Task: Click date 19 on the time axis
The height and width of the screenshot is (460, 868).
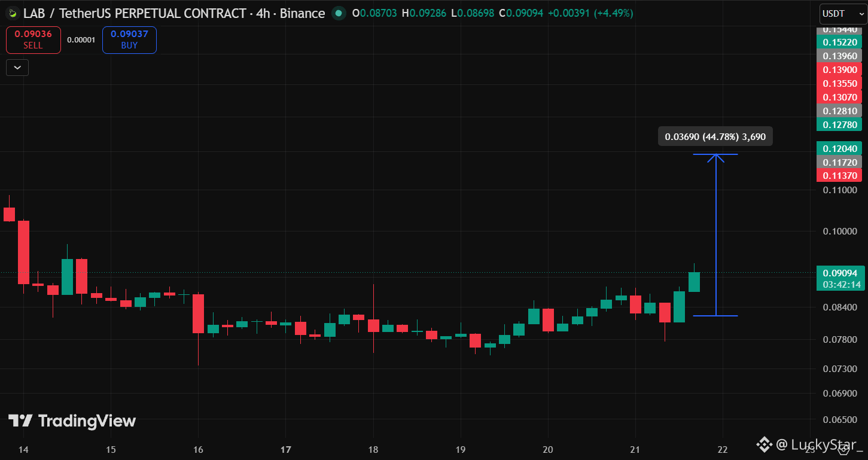Action: point(461,449)
